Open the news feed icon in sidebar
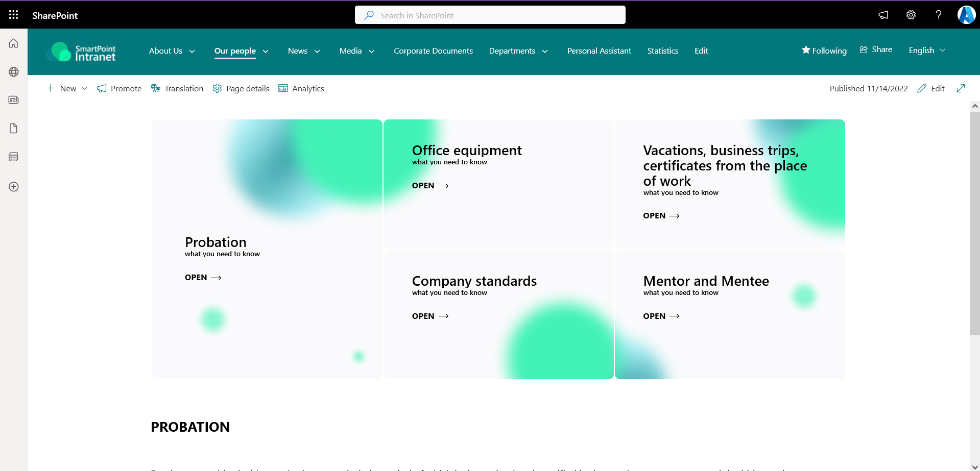The width and height of the screenshot is (980, 471). [x=14, y=100]
